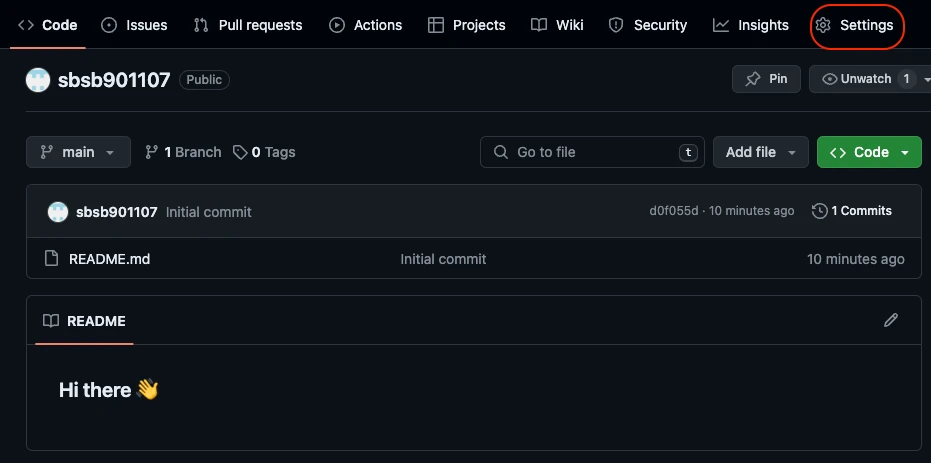Click the Issues circle-dot icon

[x=109, y=25]
